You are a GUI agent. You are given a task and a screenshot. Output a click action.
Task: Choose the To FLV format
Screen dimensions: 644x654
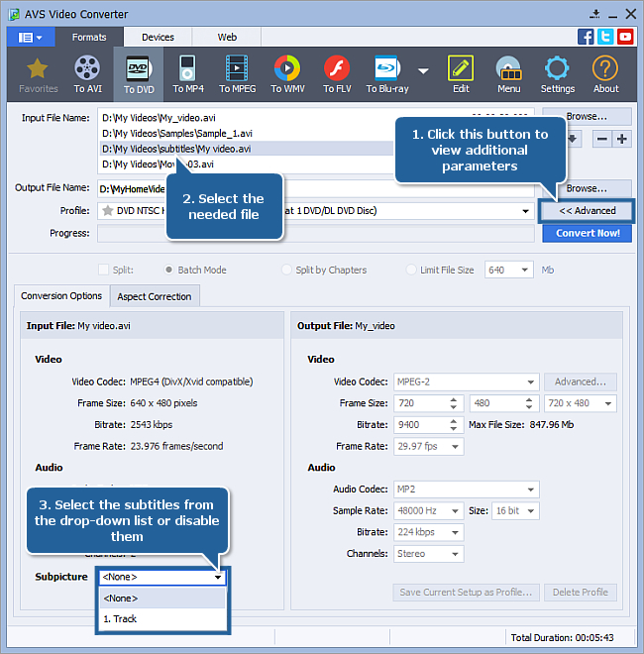pyautogui.click(x=337, y=75)
